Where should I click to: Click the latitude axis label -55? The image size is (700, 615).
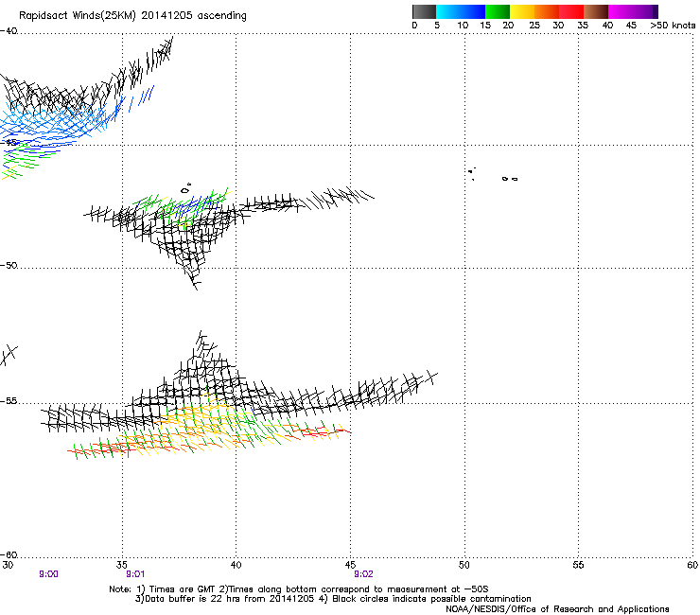point(9,401)
